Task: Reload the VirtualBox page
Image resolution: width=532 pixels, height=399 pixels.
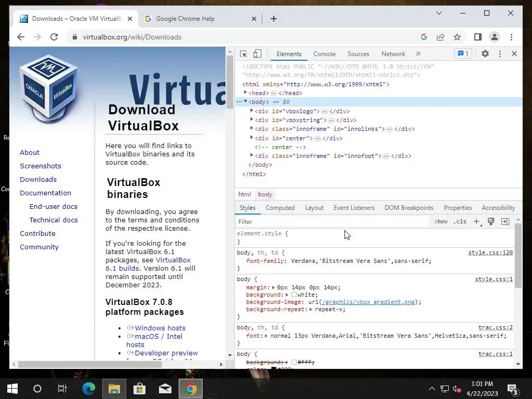Action: [x=54, y=37]
